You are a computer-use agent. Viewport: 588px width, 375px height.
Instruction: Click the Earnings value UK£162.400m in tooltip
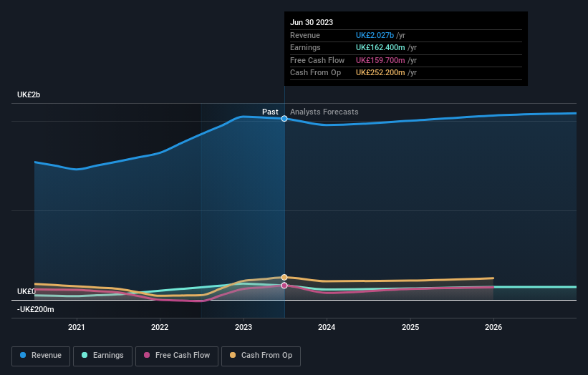[380, 47]
